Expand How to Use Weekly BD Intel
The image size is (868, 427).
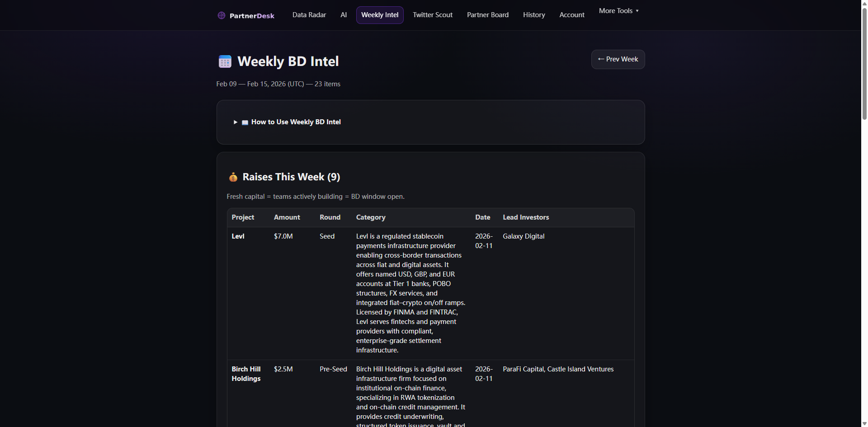coord(287,122)
